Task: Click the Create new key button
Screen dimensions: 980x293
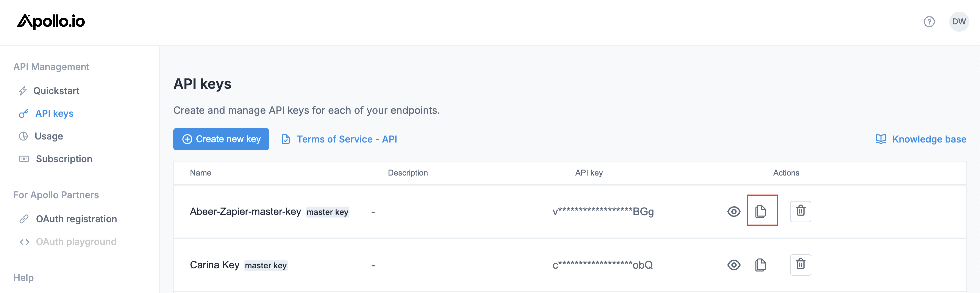Action: click(221, 139)
